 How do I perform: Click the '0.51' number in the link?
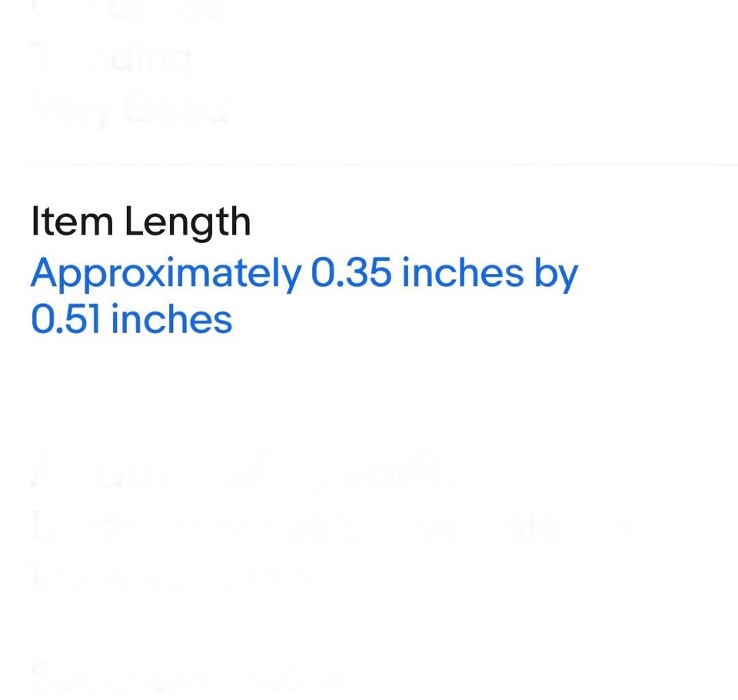pyautogui.click(x=66, y=319)
